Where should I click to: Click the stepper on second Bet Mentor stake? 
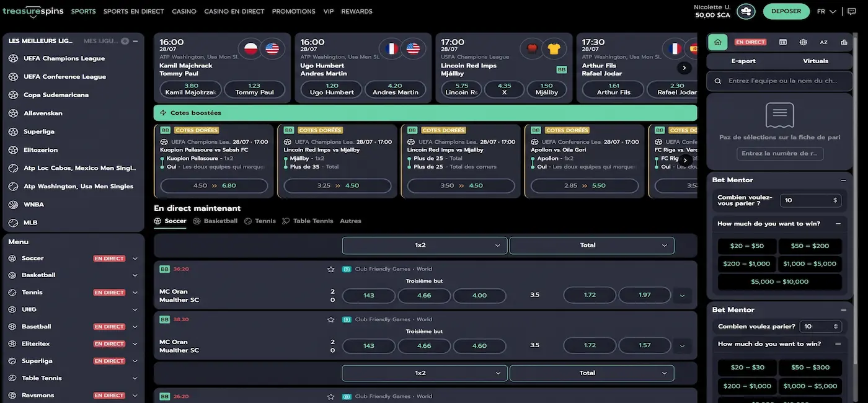pyautogui.click(x=836, y=327)
